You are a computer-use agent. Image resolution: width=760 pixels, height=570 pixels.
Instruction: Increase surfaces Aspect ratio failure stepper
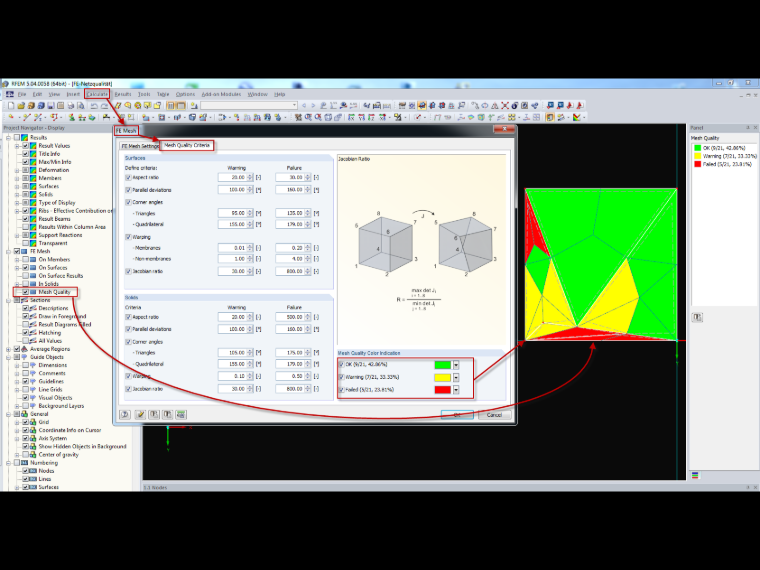tap(308, 176)
